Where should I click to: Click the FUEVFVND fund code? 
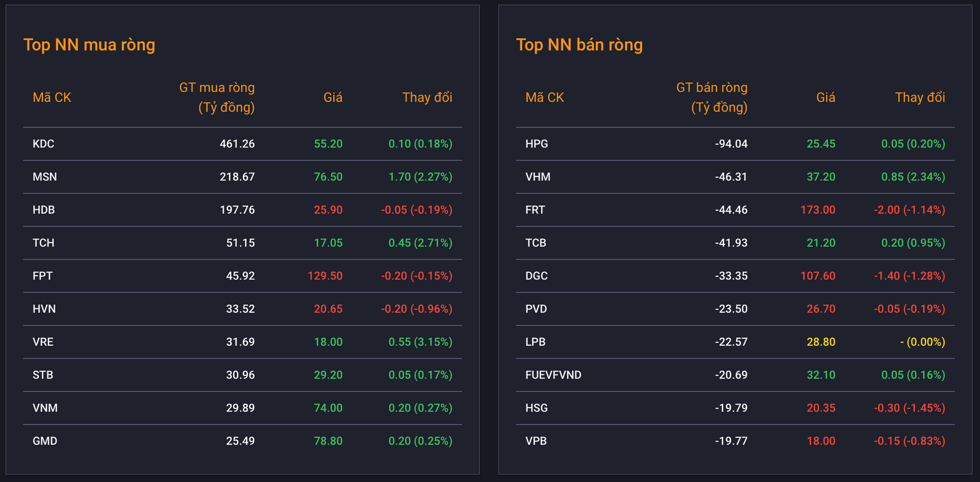click(x=553, y=375)
